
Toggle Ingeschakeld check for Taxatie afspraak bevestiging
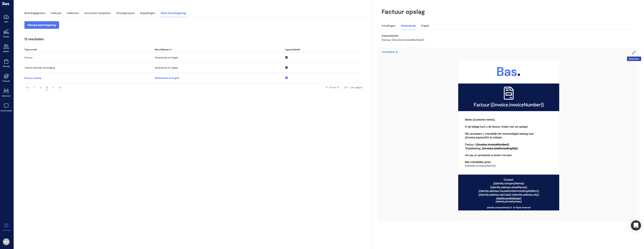point(286,68)
